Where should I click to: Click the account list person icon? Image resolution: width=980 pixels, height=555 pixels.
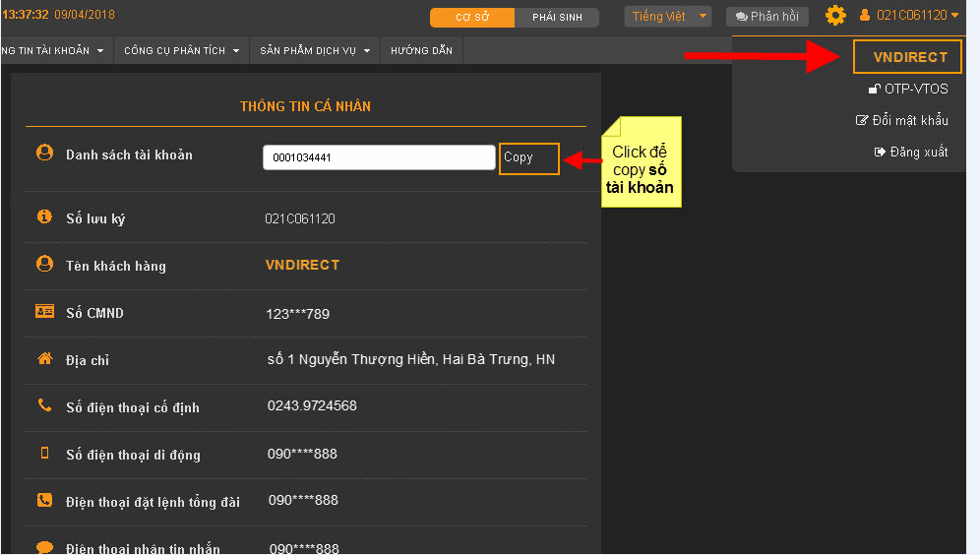pyautogui.click(x=44, y=153)
